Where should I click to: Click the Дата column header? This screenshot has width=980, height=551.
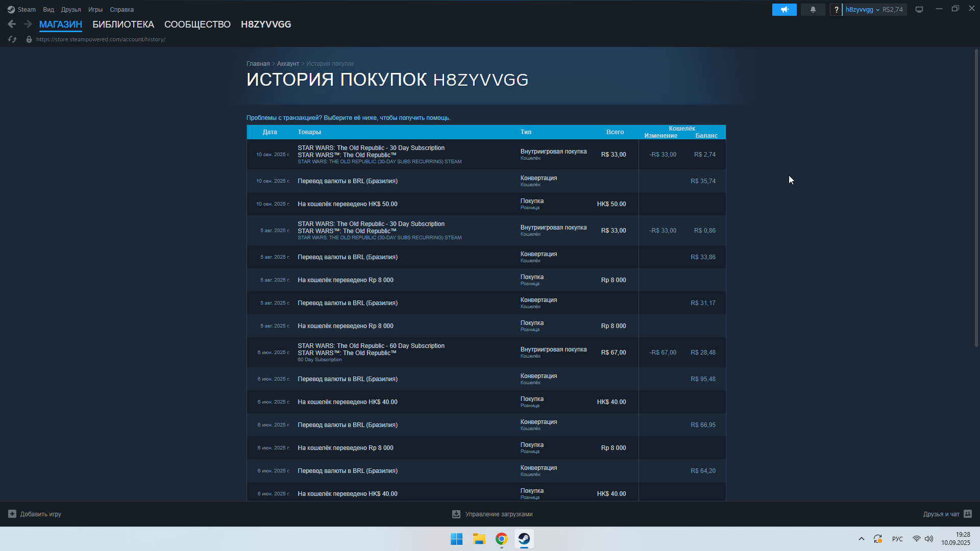coord(269,132)
